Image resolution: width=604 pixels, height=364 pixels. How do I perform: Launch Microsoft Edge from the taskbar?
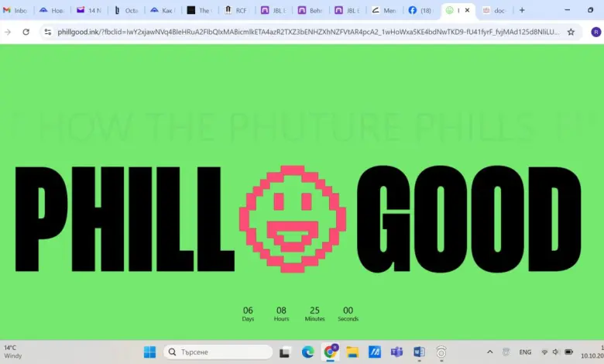click(x=307, y=352)
